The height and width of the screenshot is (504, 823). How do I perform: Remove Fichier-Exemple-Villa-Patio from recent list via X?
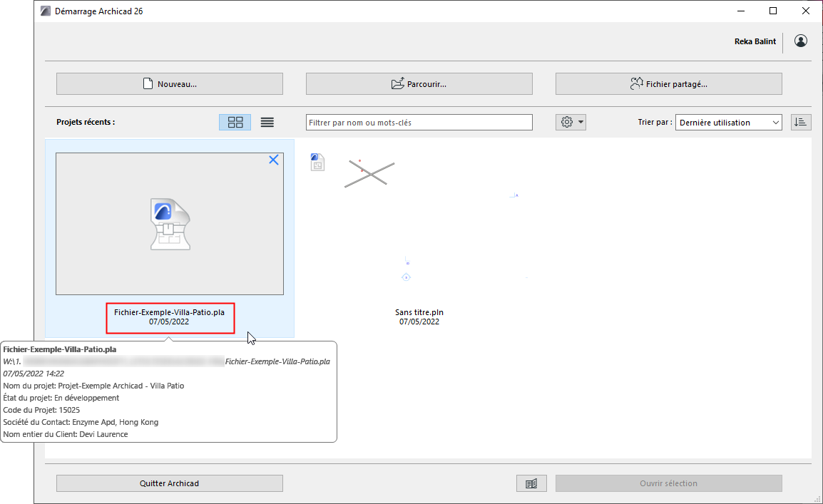pos(273,160)
